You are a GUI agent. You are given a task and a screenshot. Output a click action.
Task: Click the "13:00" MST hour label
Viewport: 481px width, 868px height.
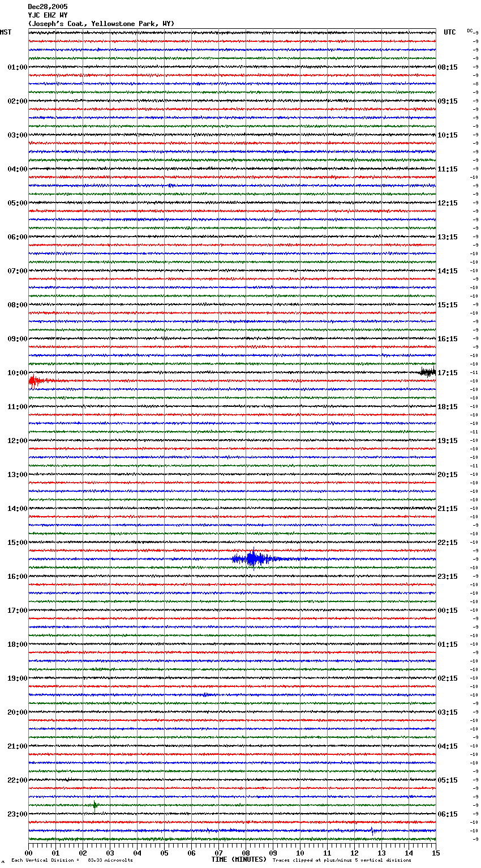tap(17, 475)
